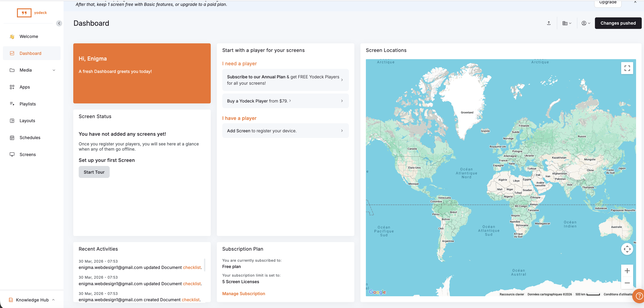Go to Playlists in sidebar
The image size is (644, 308).
(x=28, y=104)
